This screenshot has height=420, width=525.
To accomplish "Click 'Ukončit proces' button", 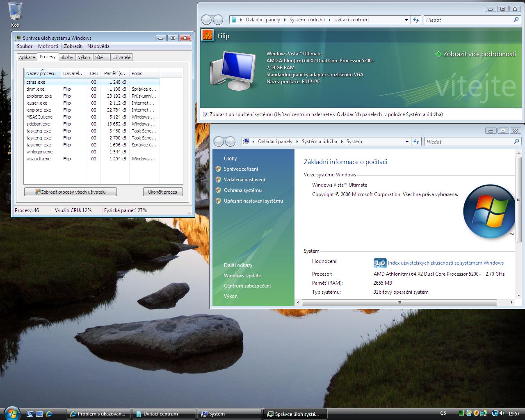I will point(162,192).
